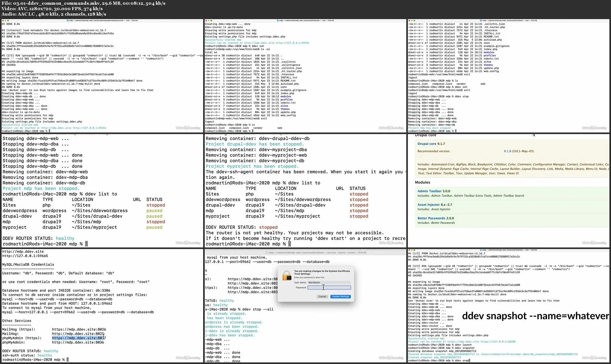Open the Better Passwords 2.0.0 link
This screenshot has height=364, width=611.
[x=436, y=218]
